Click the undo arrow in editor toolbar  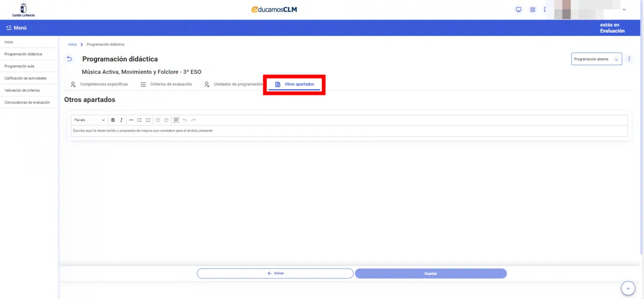pyautogui.click(x=185, y=120)
